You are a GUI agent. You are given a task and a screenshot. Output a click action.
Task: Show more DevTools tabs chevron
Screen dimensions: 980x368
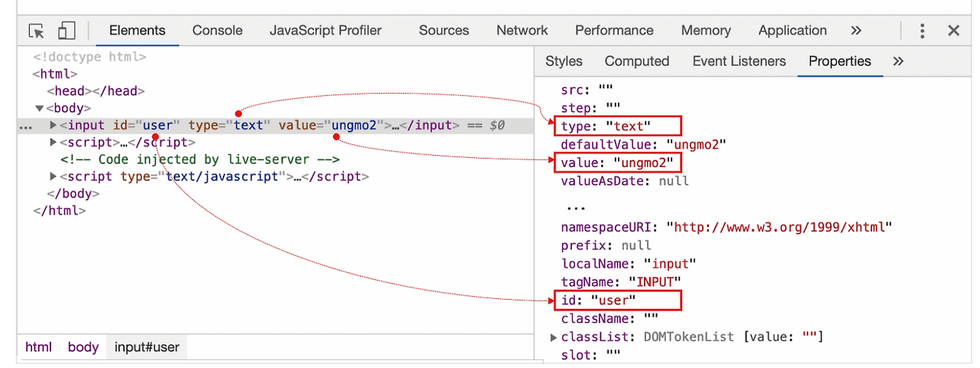click(x=856, y=31)
